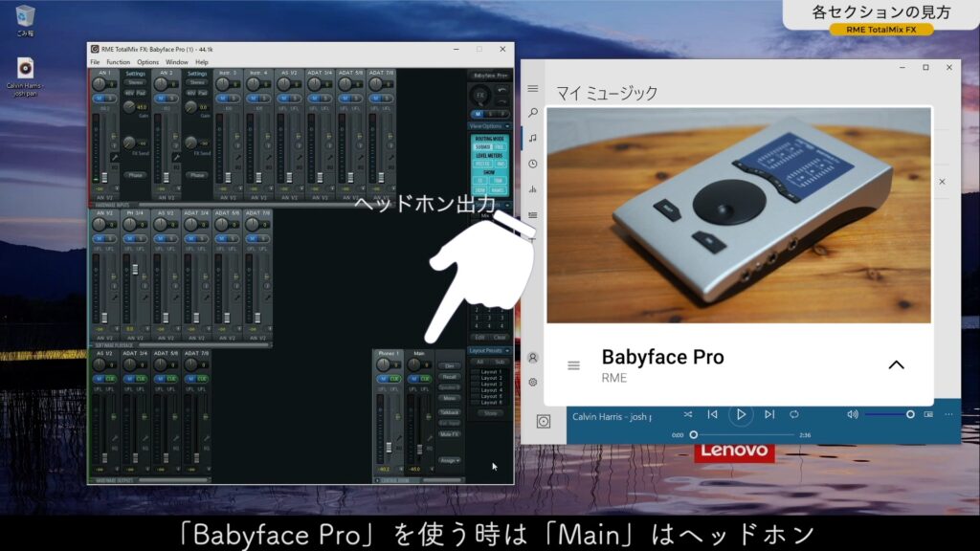The width and height of the screenshot is (980, 551).
Task: Open the Options menu in TotalMix FX
Action: point(147,62)
